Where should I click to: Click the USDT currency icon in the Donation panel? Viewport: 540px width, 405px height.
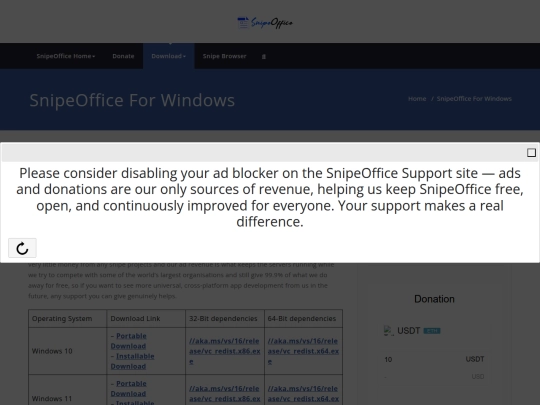389,331
